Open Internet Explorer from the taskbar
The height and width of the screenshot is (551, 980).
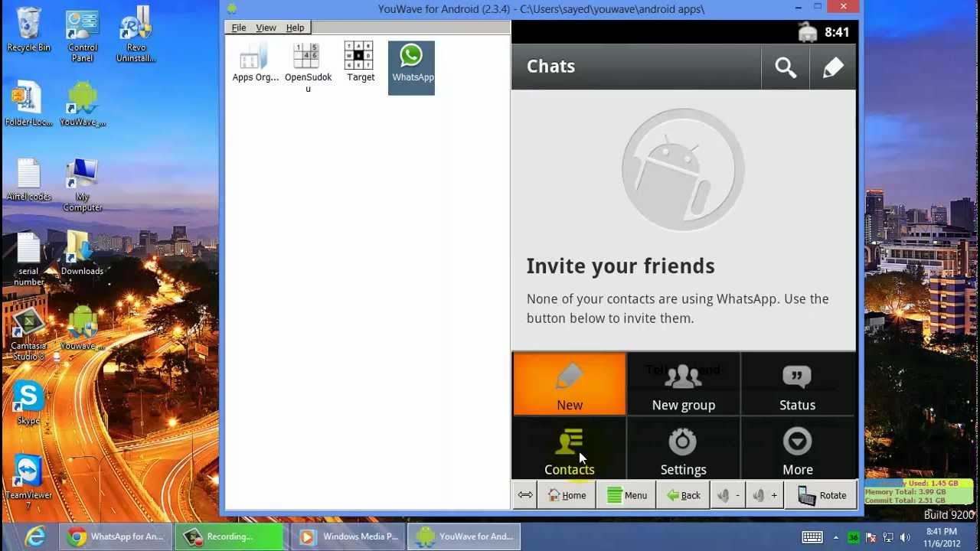tap(34, 536)
